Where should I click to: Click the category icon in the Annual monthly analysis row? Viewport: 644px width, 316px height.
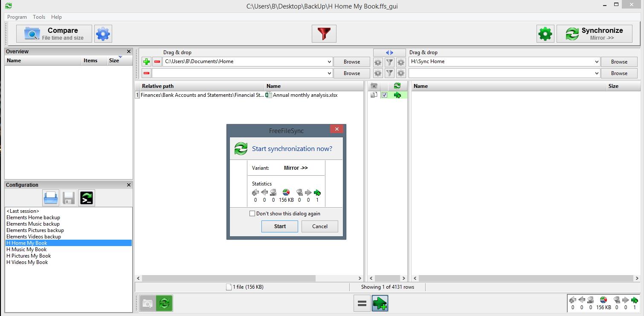tap(374, 95)
